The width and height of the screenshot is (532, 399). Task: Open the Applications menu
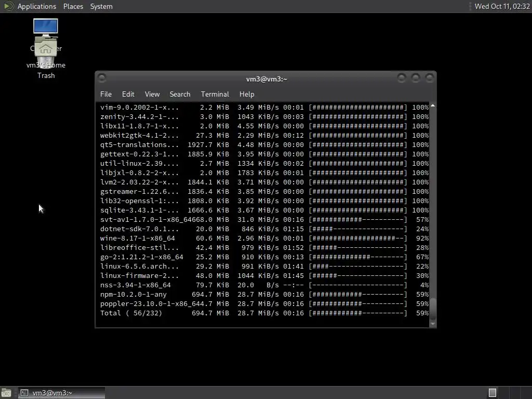point(37,6)
